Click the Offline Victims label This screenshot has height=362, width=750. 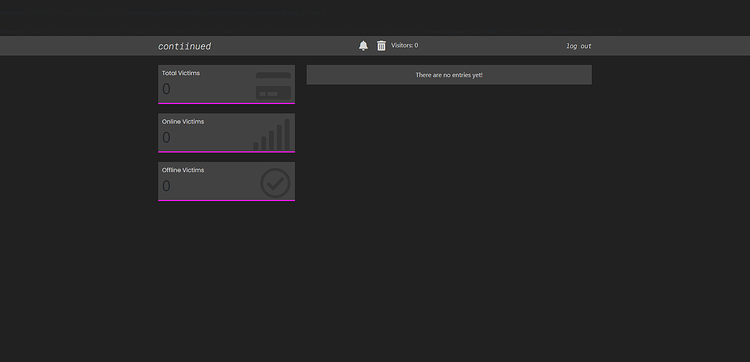coord(183,170)
